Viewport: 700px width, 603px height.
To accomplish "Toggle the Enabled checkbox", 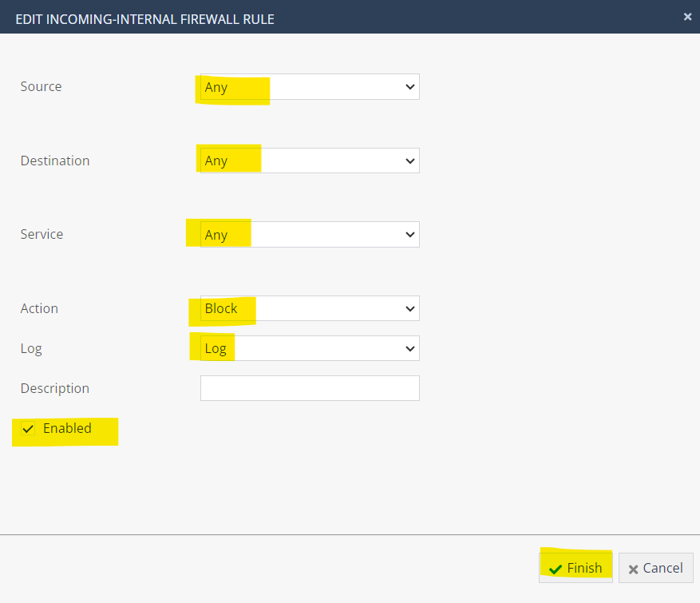I will (28, 429).
